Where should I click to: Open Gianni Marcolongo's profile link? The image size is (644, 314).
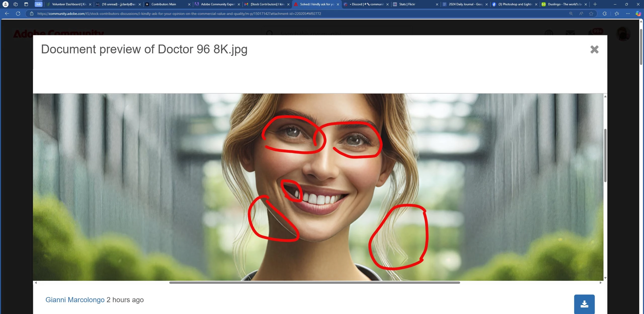click(75, 300)
